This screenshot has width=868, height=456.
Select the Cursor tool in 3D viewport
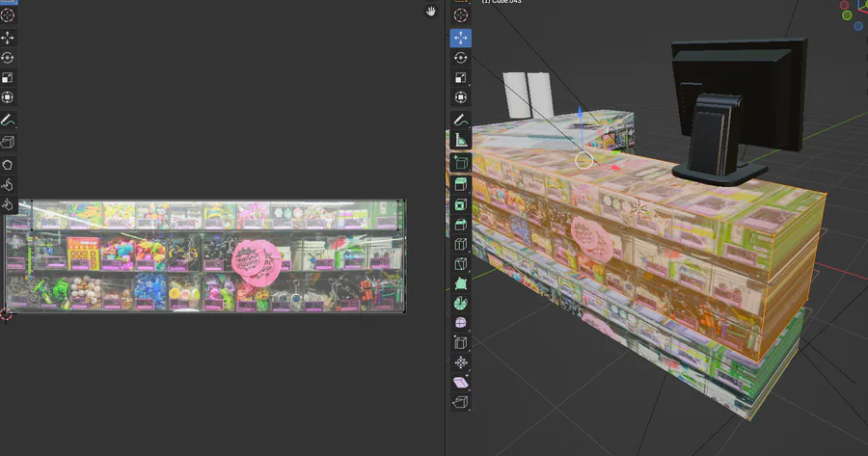pyautogui.click(x=461, y=15)
